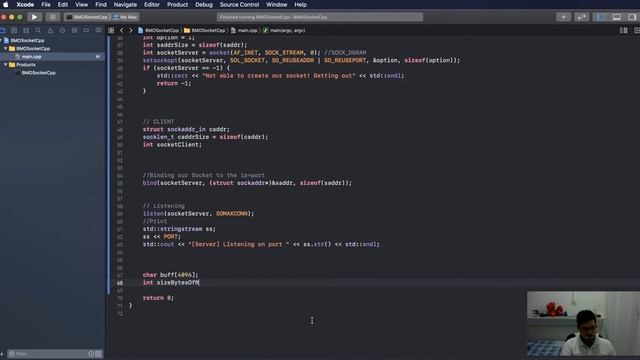The height and width of the screenshot is (360, 640).
Task: Show only source-controlled files filter
Action: pyautogui.click(x=98, y=354)
